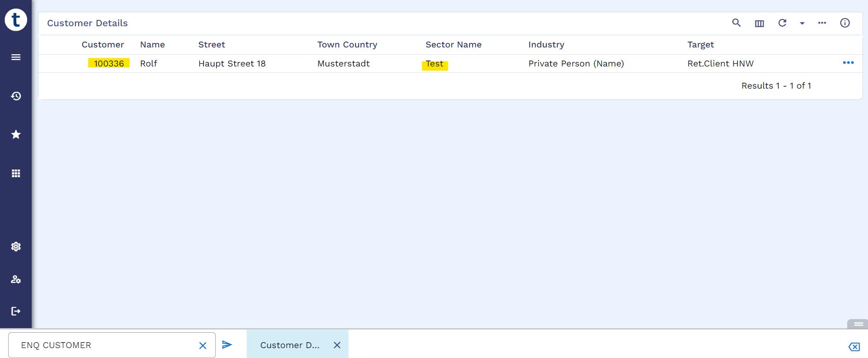Open favorites star in sidebar

coord(16,134)
